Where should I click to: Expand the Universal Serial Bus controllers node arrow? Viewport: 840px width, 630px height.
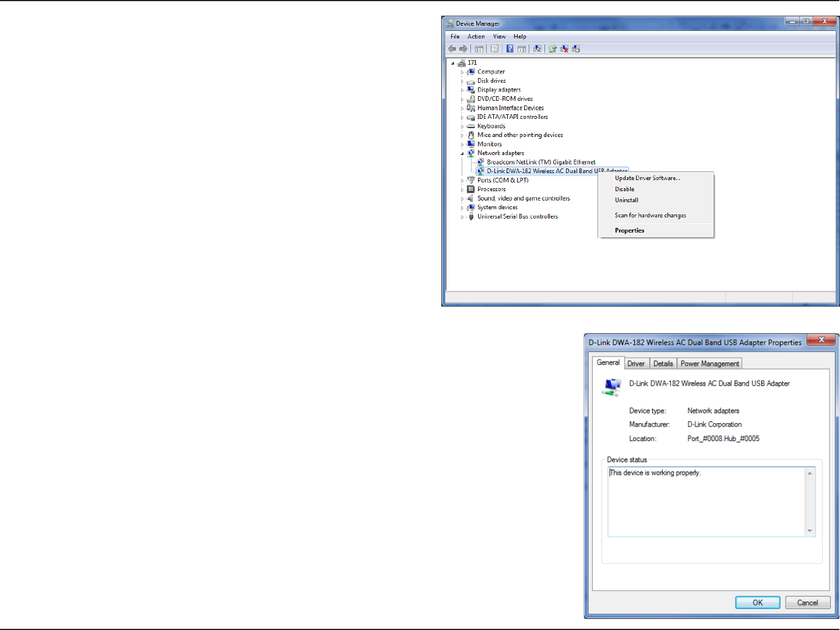point(462,217)
